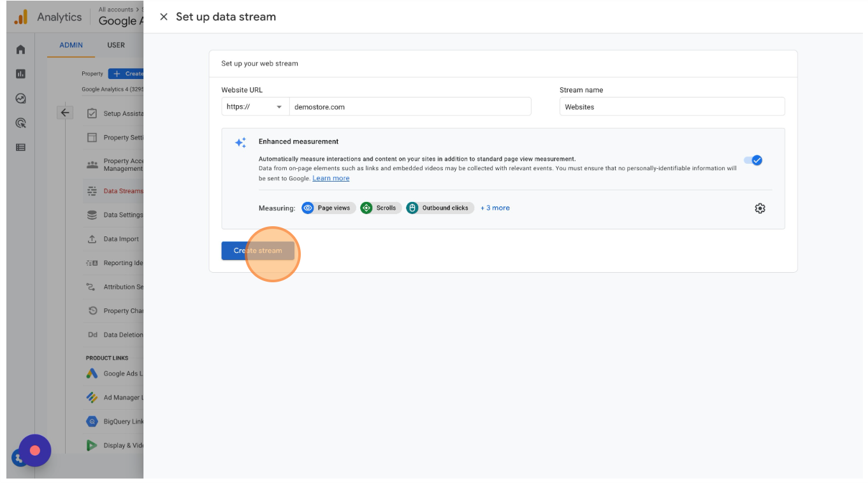Click the Display & Video 360 icon

pos(92,445)
